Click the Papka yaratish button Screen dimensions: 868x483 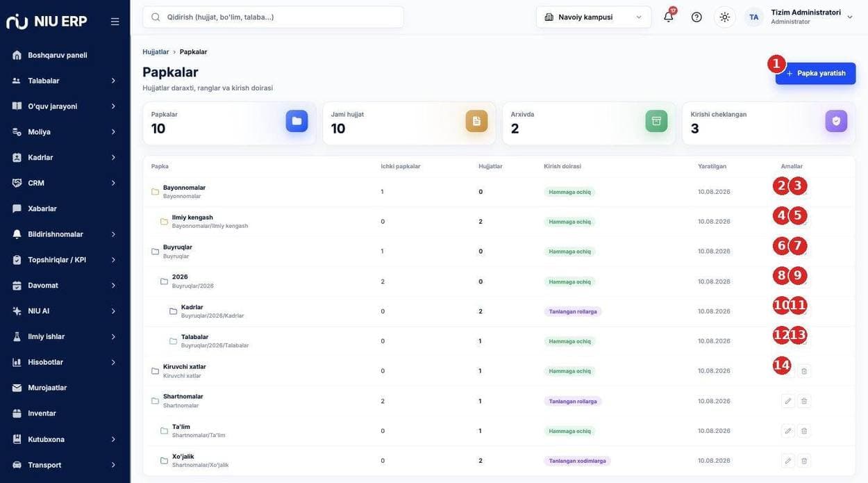pos(815,73)
